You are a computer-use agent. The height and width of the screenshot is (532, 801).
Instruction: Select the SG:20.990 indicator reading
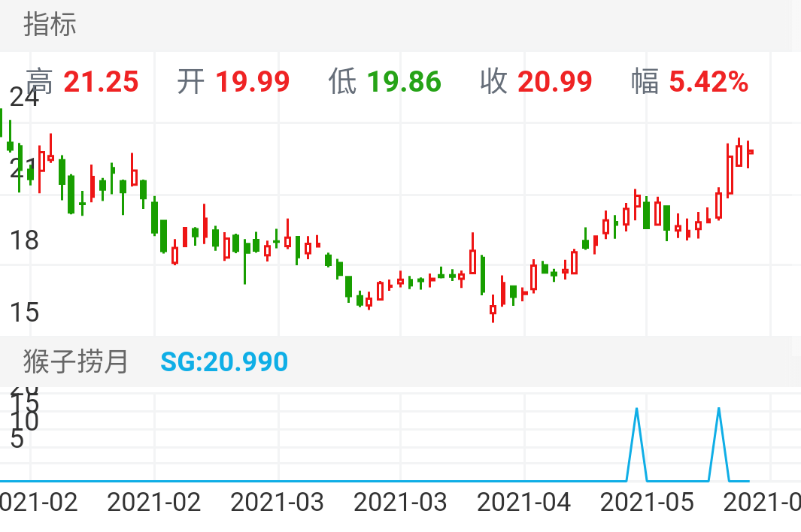coord(224,362)
